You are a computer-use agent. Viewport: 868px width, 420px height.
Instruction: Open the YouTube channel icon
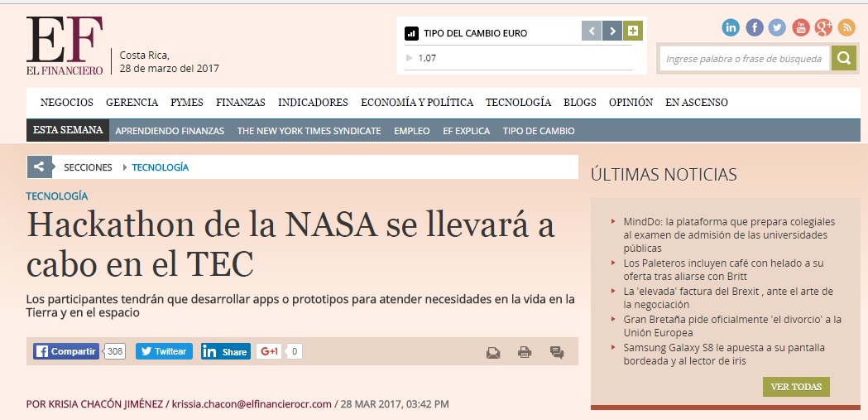pyautogui.click(x=800, y=27)
